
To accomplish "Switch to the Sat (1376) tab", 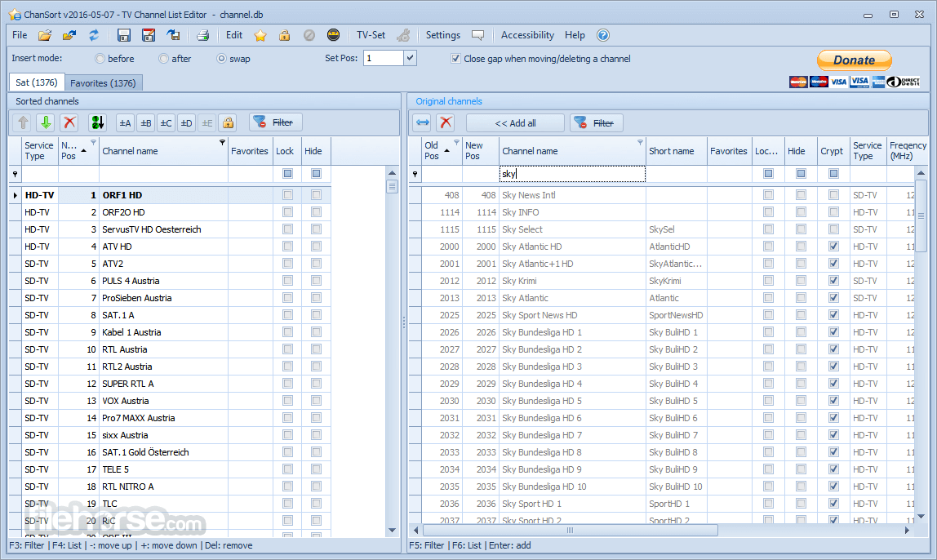I will coord(37,82).
